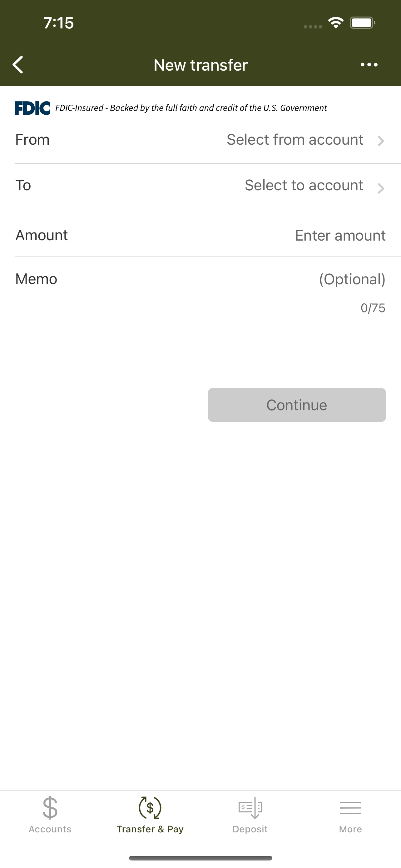This screenshot has height=868, width=401.
Task: Switch to the Accounts tab label
Action: (x=50, y=829)
